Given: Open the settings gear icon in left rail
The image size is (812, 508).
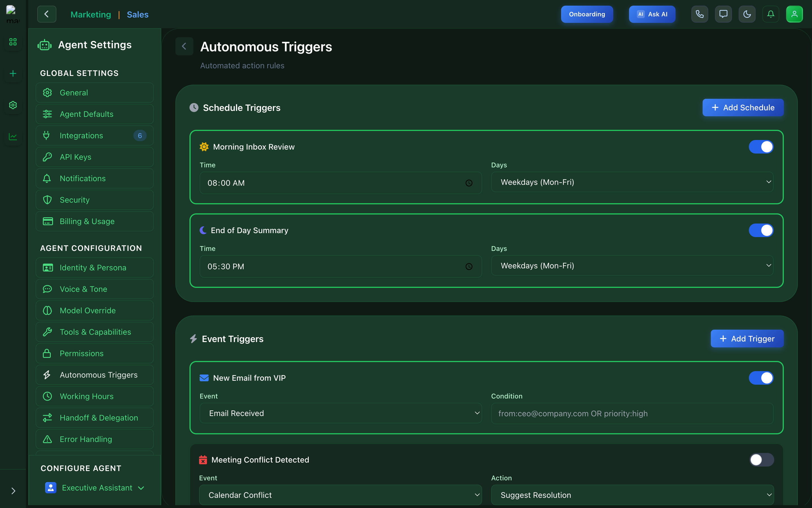Looking at the screenshot, I should click(13, 105).
